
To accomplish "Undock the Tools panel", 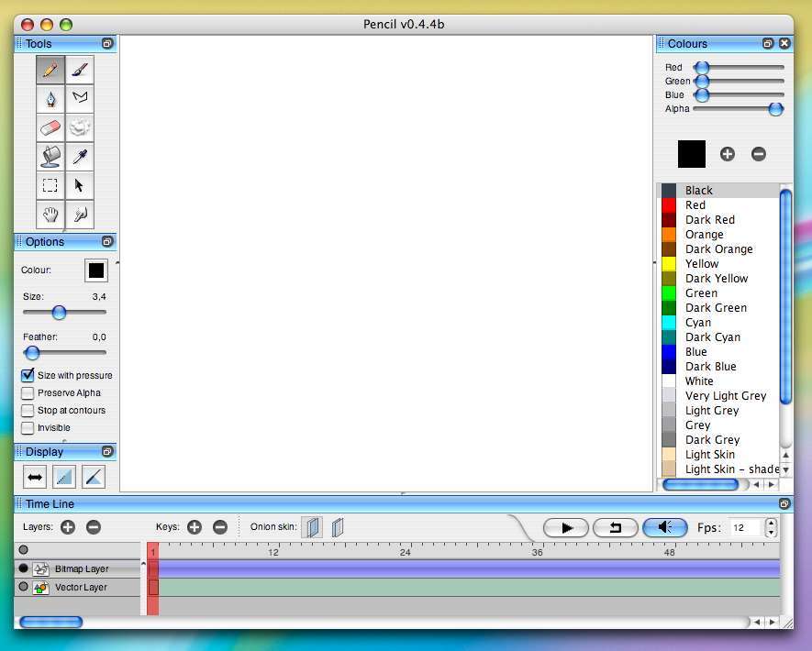I will tap(107, 43).
